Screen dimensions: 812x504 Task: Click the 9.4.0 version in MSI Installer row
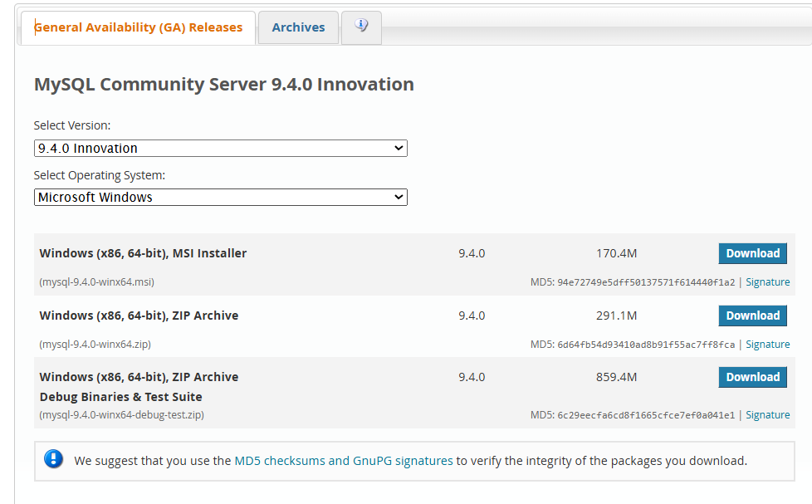coord(472,253)
